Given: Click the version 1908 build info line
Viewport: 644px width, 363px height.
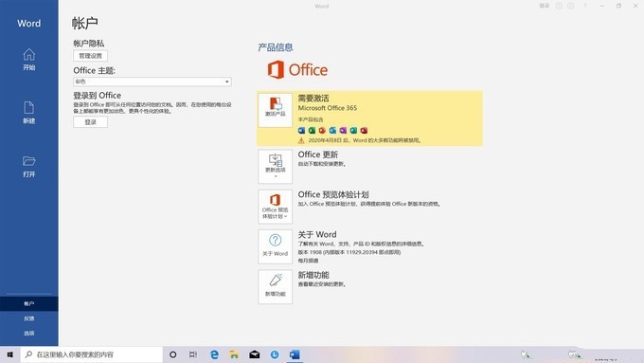Looking at the screenshot, I should pos(349,252).
